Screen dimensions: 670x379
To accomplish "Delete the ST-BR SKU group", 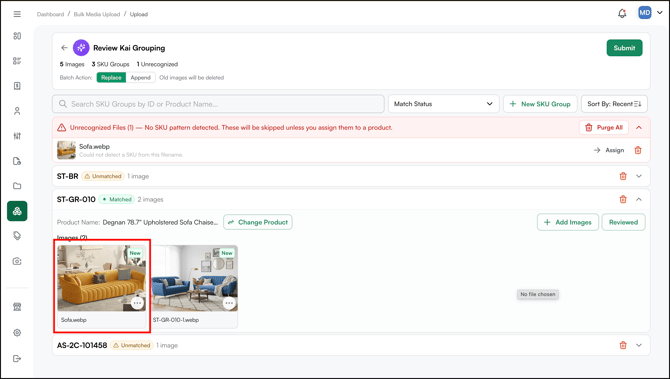I will point(623,176).
